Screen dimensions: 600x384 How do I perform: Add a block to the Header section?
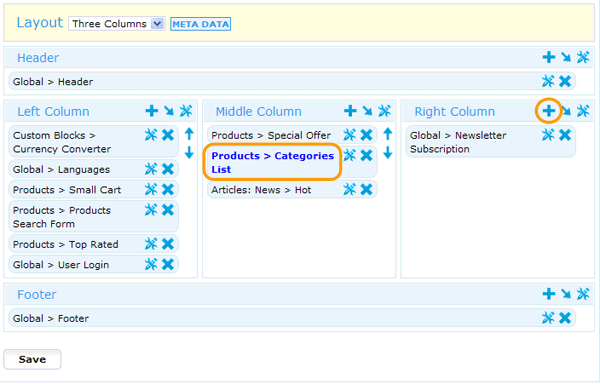coord(549,57)
